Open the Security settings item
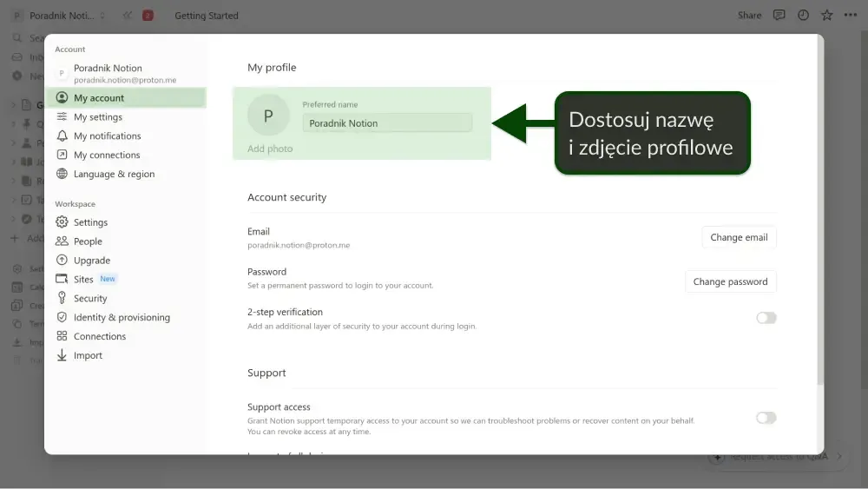Viewport: 868px width, 489px height. (x=126, y=298)
